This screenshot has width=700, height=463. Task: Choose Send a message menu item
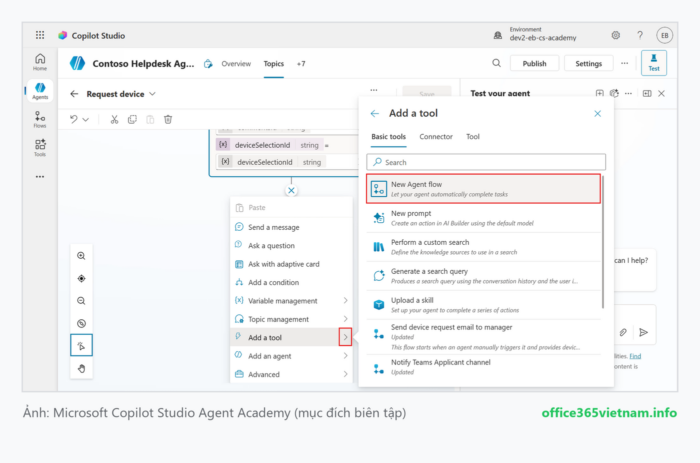291,227
